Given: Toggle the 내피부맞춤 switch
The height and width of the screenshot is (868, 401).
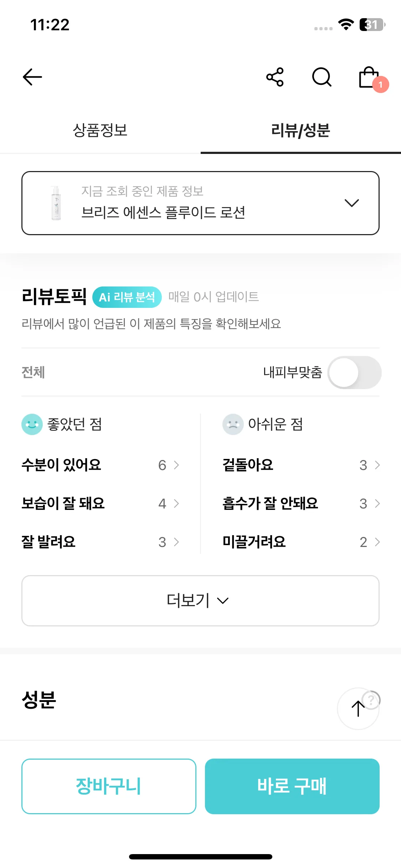Looking at the screenshot, I should point(354,372).
